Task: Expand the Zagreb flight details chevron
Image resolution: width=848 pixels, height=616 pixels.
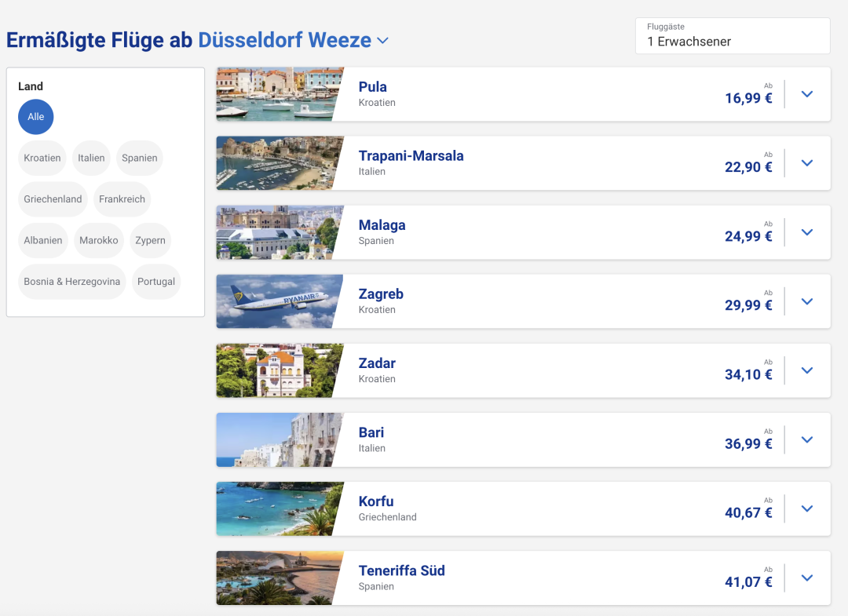Action: 807,301
